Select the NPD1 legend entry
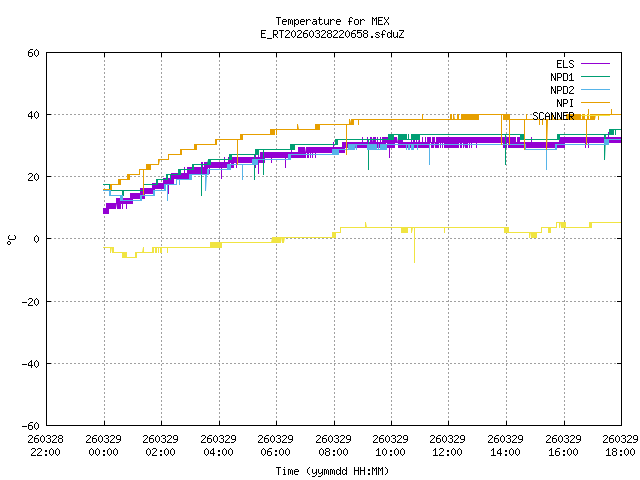The image size is (640, 480). click(x=561, y=77)
